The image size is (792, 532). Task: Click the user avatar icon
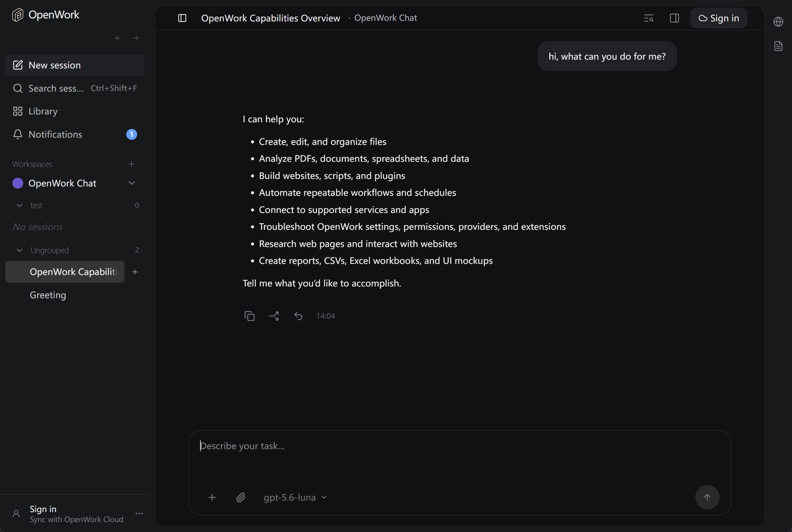click(x=16, y=514)
